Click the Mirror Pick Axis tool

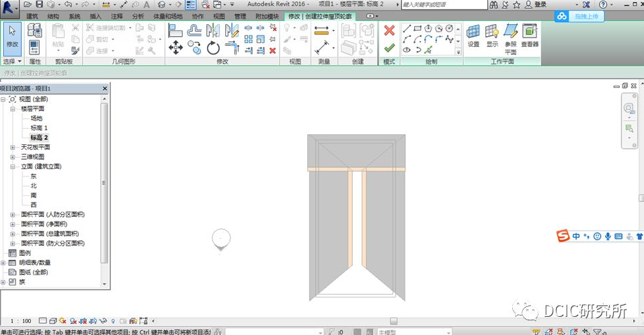point(213,31)
